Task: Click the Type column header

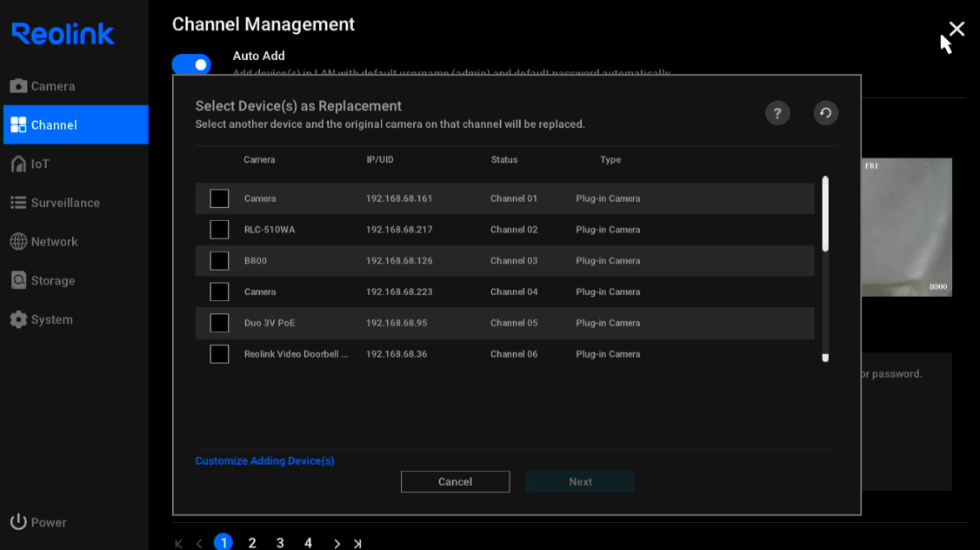Action: [610, 159]
